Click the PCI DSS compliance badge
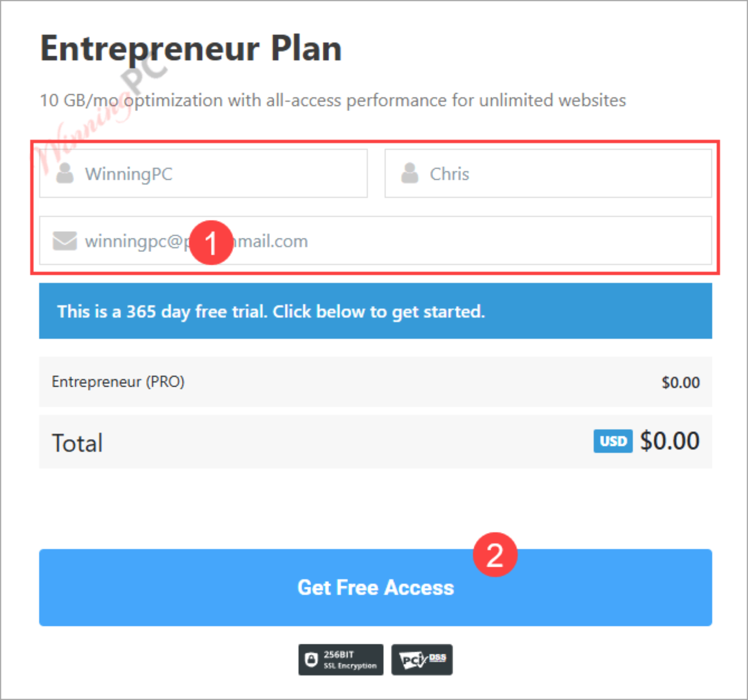 click(421, 659)
